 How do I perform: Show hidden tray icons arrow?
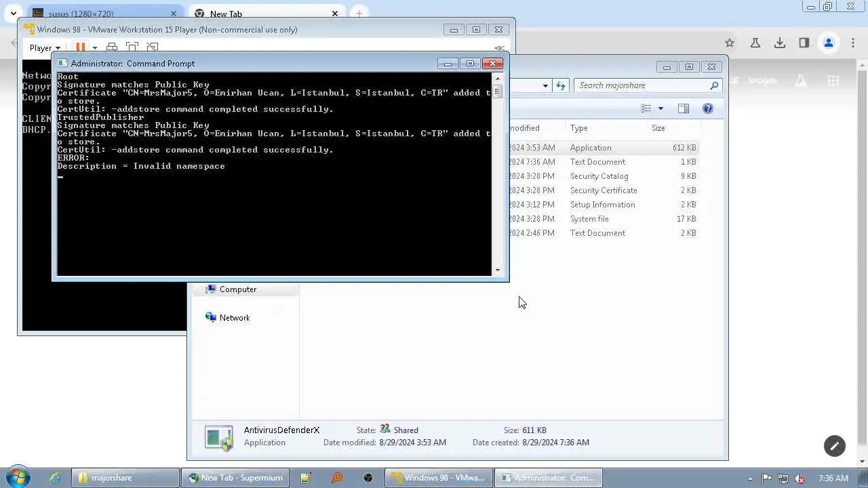(x=750, y=479)
